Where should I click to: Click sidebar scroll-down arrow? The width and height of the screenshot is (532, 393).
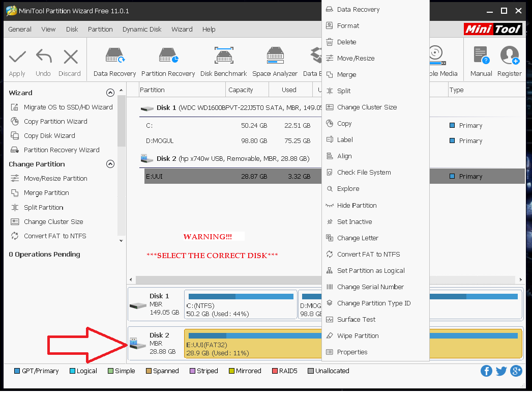tap(121, 241)
